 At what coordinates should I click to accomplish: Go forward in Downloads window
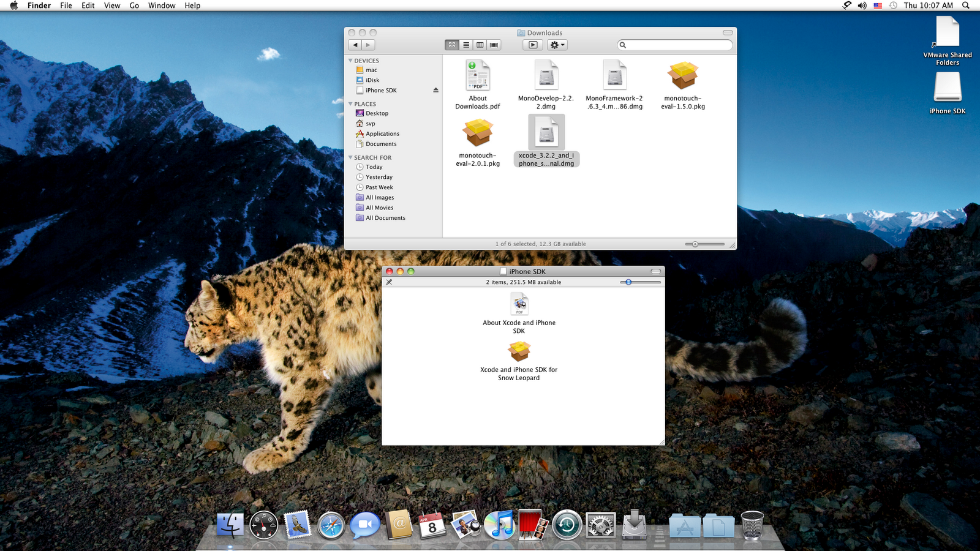pos(368,45)
